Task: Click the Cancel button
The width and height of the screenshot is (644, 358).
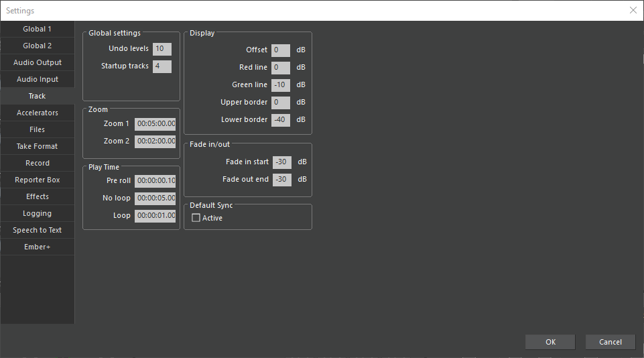Action: [610, 342]
